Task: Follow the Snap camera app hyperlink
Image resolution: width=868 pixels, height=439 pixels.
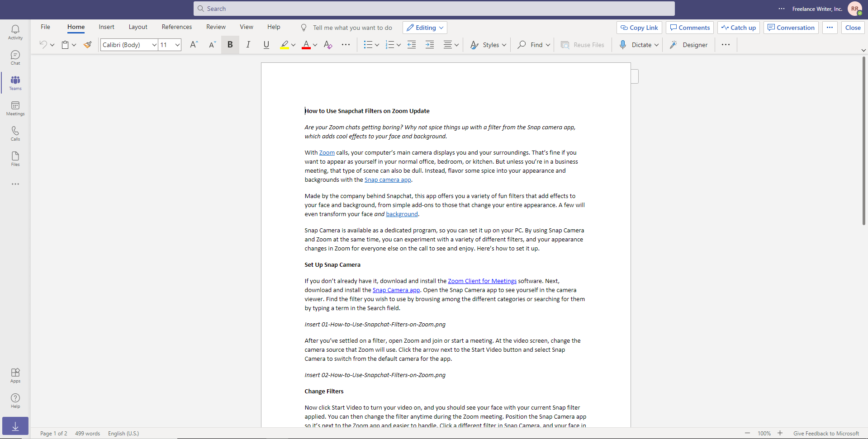Action: pos(388,180)
